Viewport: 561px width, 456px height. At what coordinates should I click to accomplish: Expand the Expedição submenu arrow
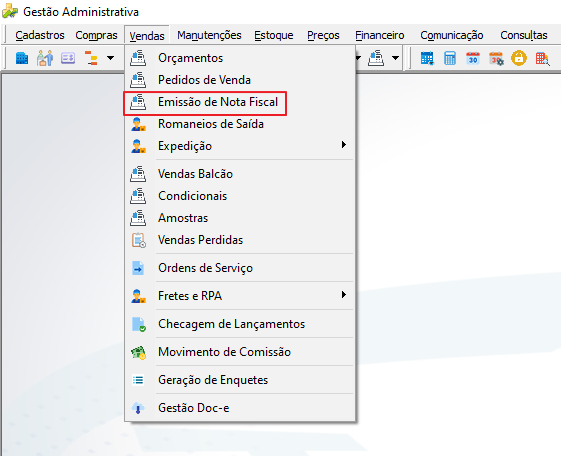pyautogui.click(x=343, y=144)
